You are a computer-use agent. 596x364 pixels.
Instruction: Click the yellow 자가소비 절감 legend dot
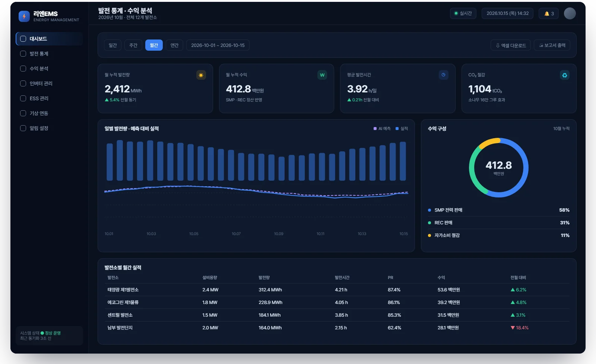pos(429,235)
